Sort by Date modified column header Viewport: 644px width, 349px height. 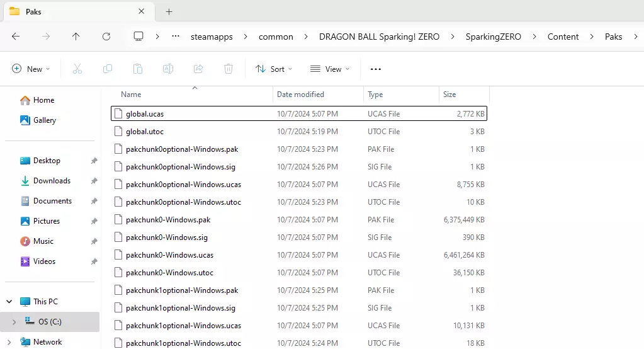click(x=300, y=94)
